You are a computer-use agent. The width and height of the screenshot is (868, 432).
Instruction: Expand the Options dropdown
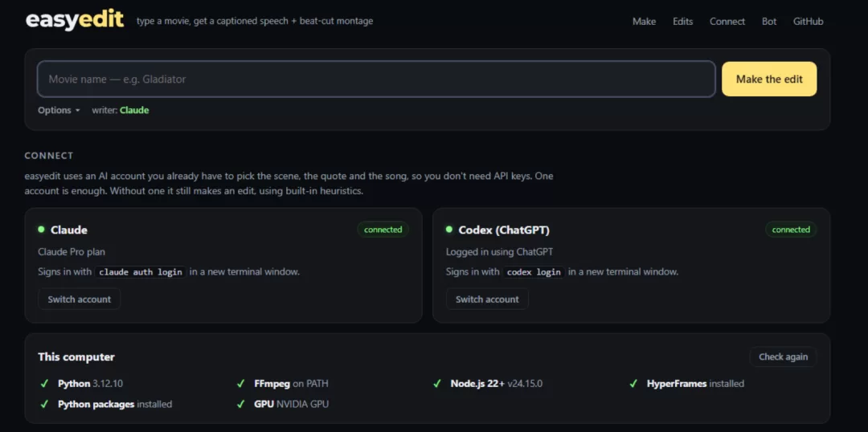click(59, 110)
